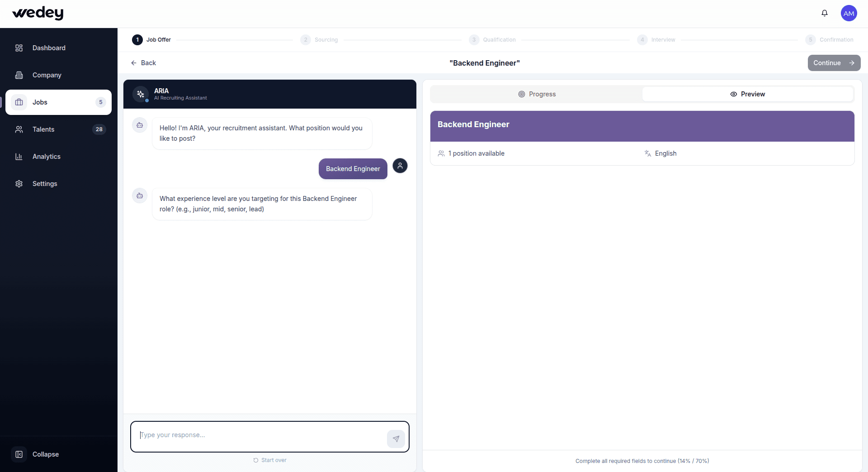Click the Settings gear icon
Viewport: 868px width, 472px height.
tap(19, 184)
